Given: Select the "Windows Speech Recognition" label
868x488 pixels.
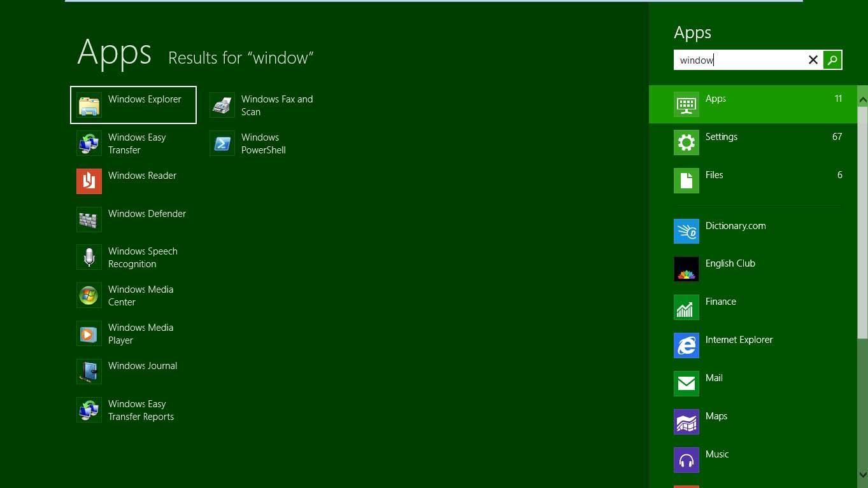Looking at the screenshot, I should pyautogui.click(x=143, y=258).
